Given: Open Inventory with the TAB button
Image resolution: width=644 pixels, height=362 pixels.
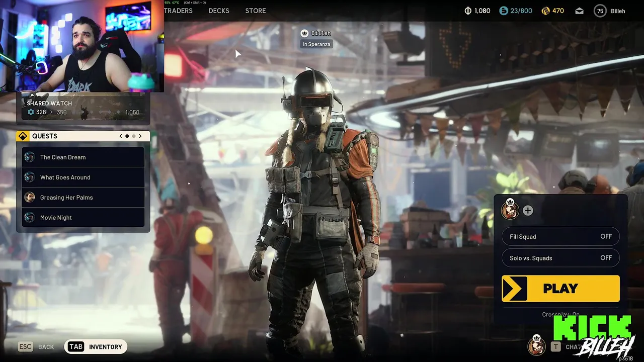Looking at the screenshot, I should (96, 347).
